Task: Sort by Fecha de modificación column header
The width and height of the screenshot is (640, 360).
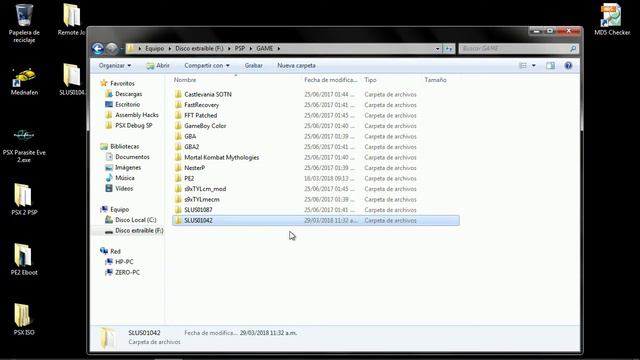Action: (331, 80)
